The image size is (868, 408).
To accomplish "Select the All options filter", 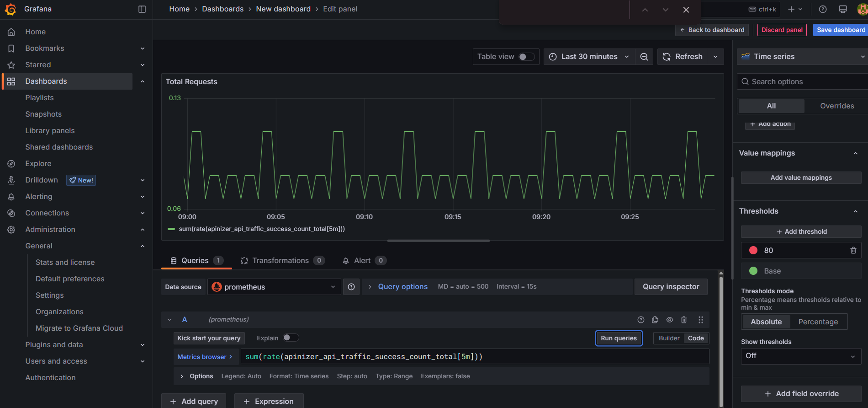I will click(x=772, y=106).
